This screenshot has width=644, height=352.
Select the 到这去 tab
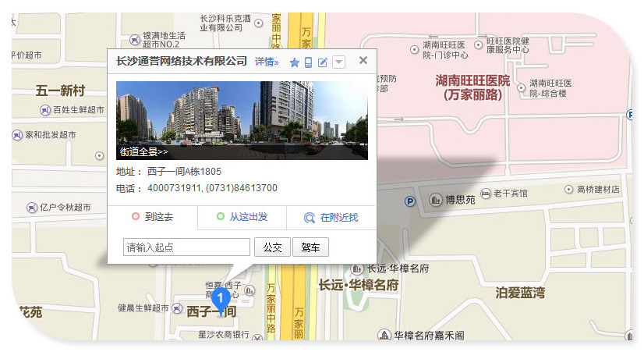coord(152,218)
